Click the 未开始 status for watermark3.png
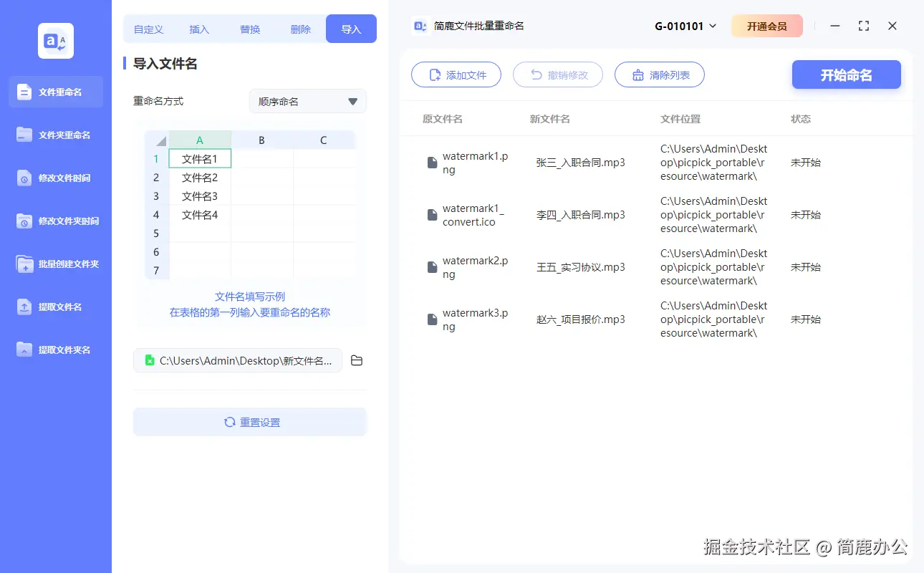This screenshot has height=573, width=924. (x=806, y=319)
